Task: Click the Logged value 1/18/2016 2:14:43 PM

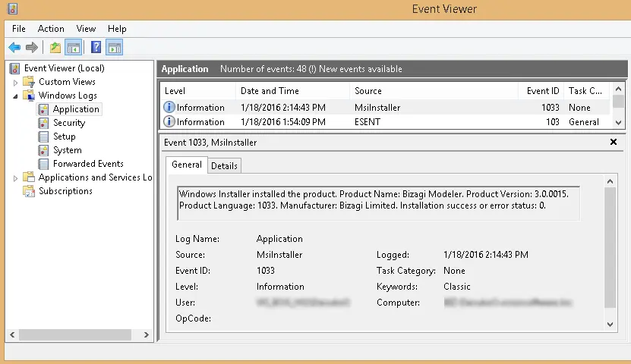Action: pos(486,255)
